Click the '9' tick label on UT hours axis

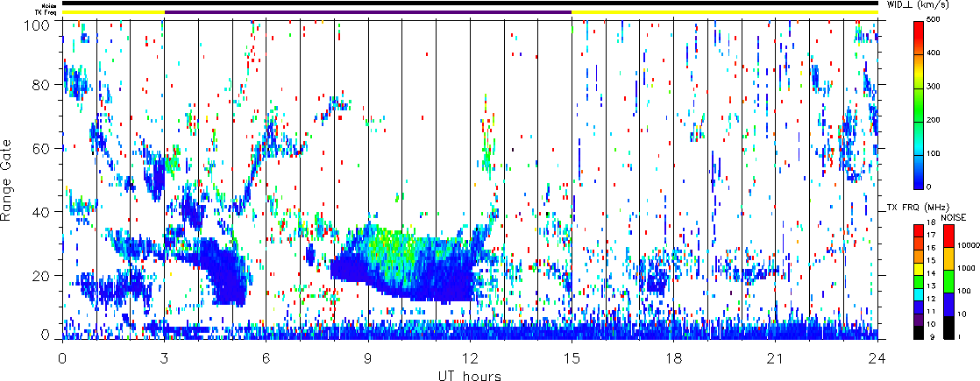point(368,358)
